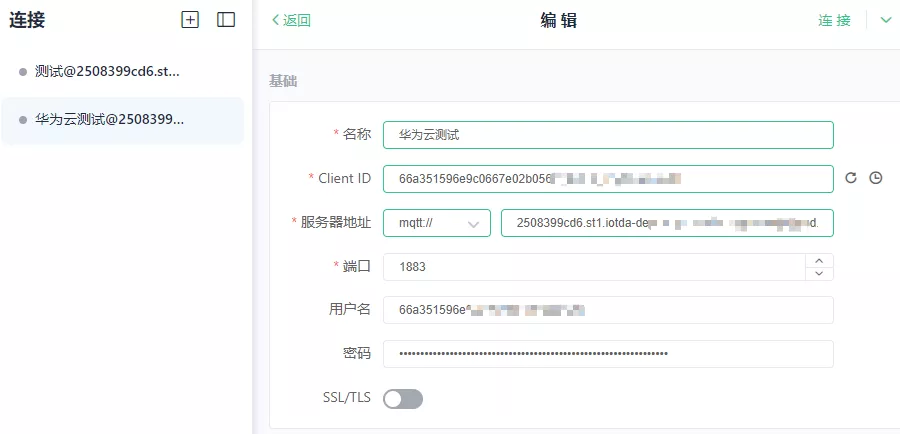
Task: Regenerate the Client ID with refresh icon
Action: [x=851, y=178]
